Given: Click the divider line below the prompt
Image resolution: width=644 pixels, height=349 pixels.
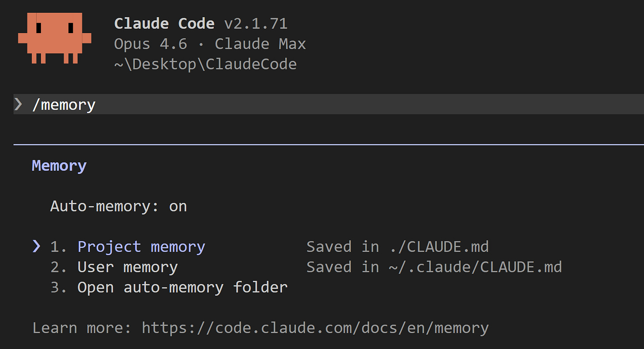Looking at the screenshot, I should coord(322,144).
